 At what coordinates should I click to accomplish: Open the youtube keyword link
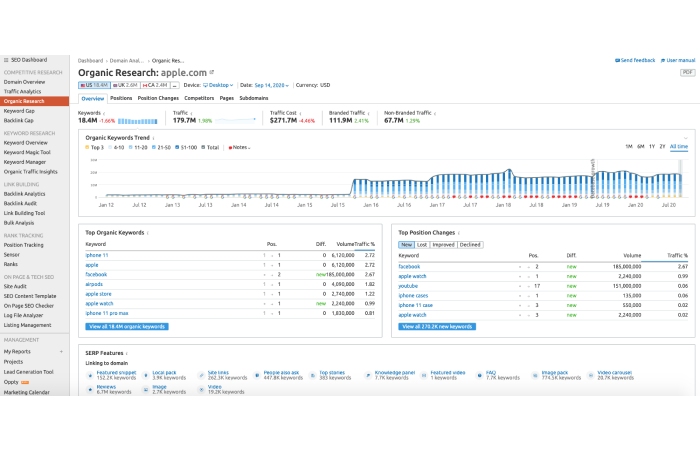[x=408, y=286]
